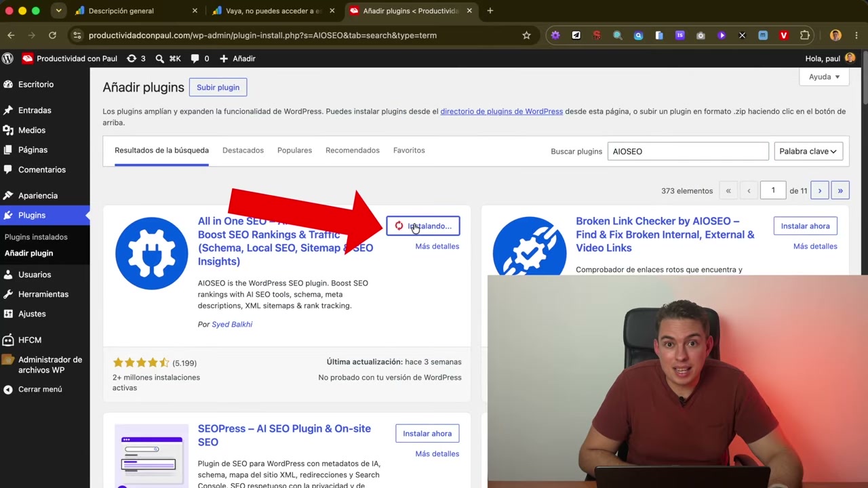Open a new browser tab with the plus button

[490, 11]
